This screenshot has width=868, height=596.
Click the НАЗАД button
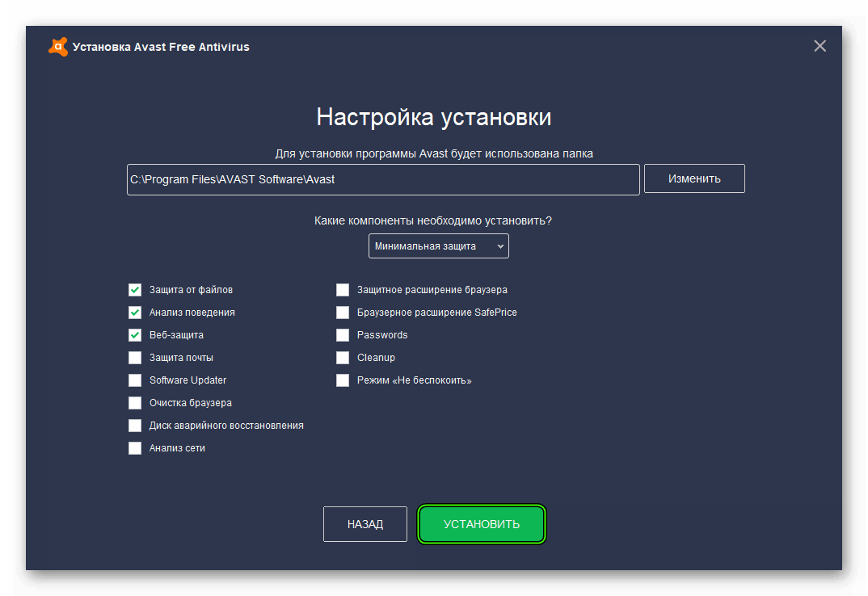coord(364,524)
